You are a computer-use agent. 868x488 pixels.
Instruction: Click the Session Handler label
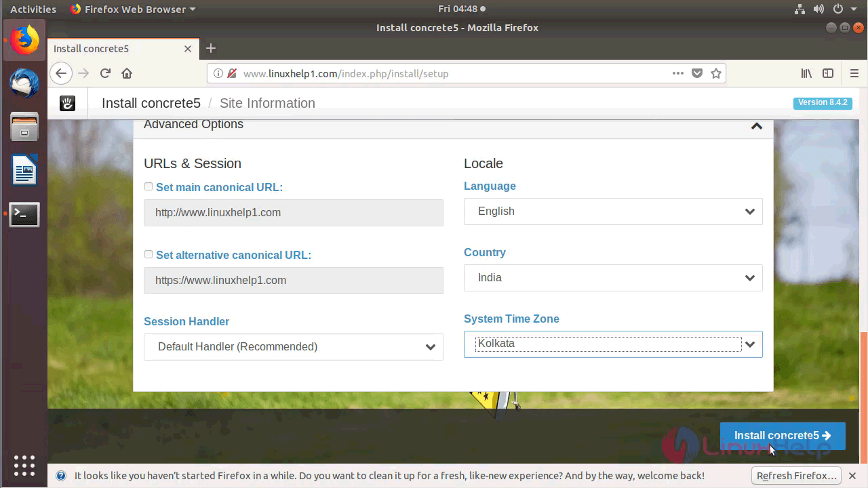coord(186,321)
